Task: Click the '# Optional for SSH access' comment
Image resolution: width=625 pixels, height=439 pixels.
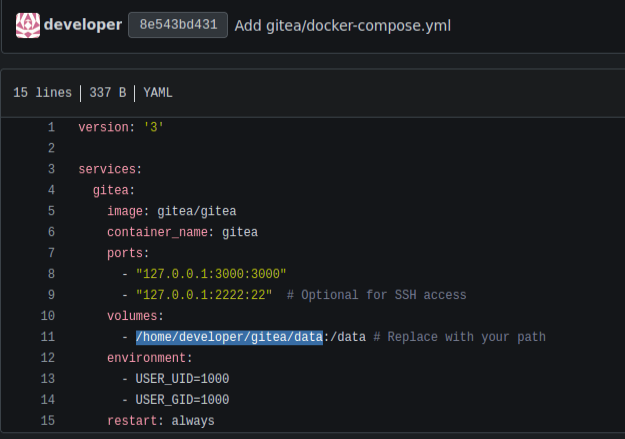Action: click(376, 295)
